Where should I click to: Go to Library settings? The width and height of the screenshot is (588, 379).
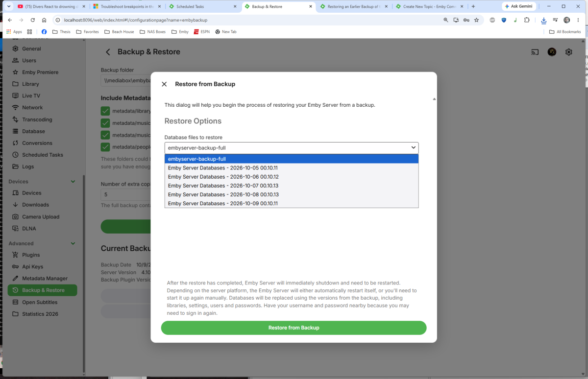[42, 84]
